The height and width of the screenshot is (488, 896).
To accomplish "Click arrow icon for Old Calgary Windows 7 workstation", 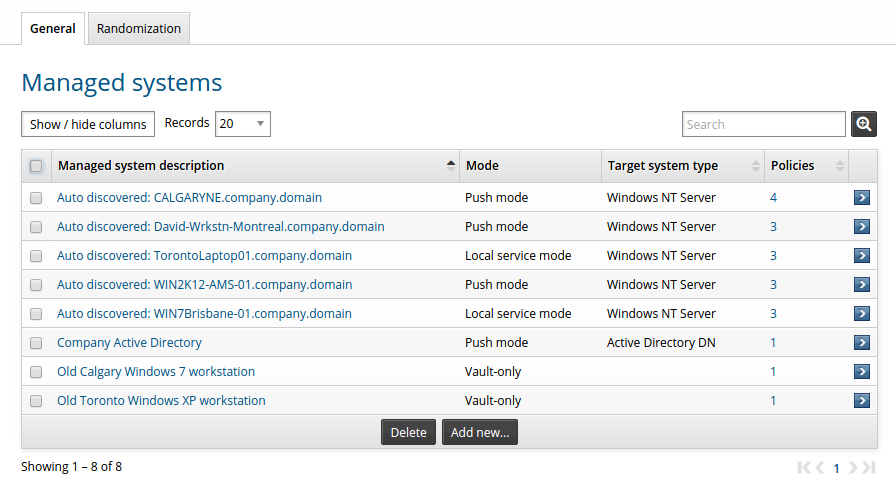I will (x=862, y=372).
